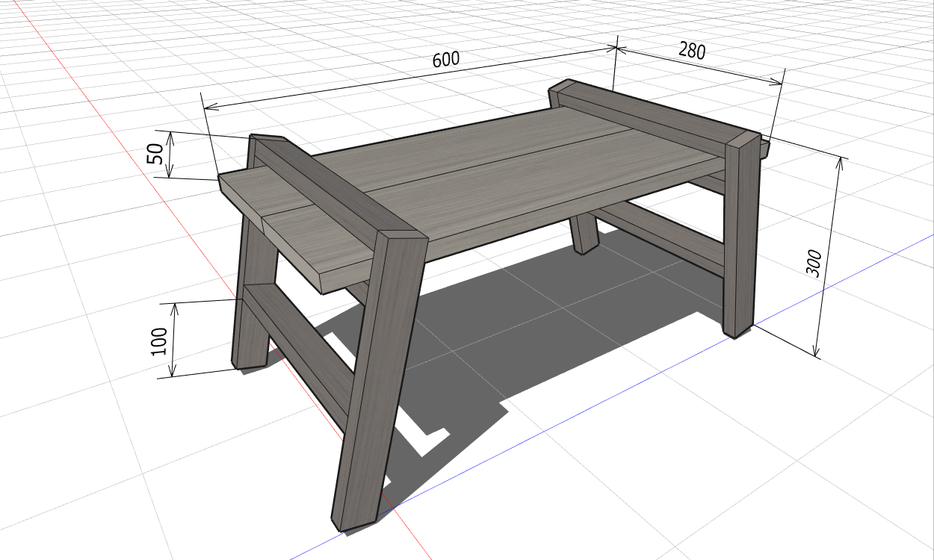Select the lower cross stretcher beam
This screenshot has height=560, width=934.
tap(299, 351)
